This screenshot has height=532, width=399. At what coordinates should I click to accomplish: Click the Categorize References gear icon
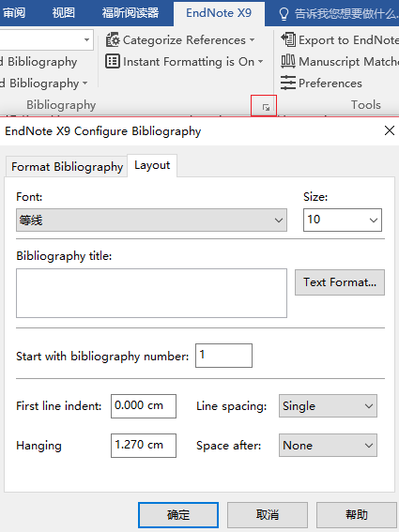[x=113, y=40]
